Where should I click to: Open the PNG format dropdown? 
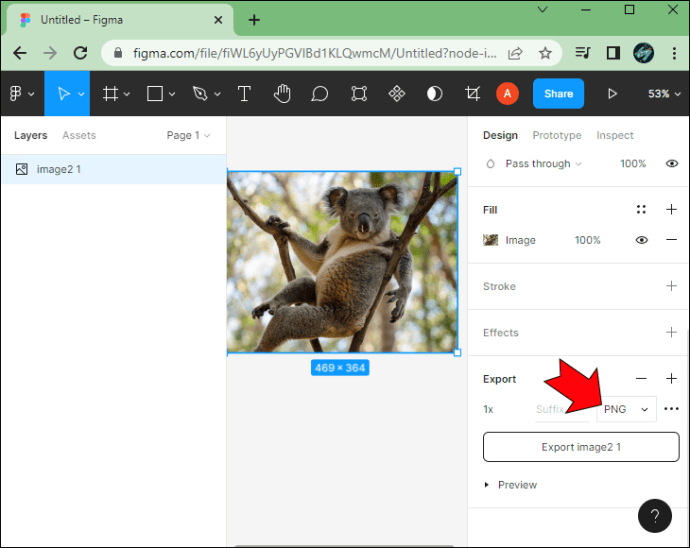(626, 409)
